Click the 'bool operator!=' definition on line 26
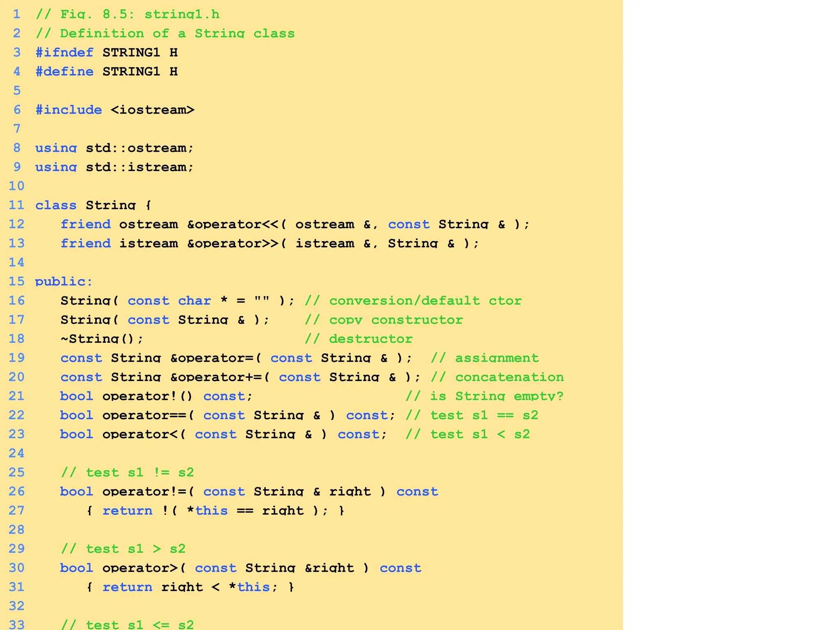Viewport: 840px width, 630px height. click(x=249, y=491)
